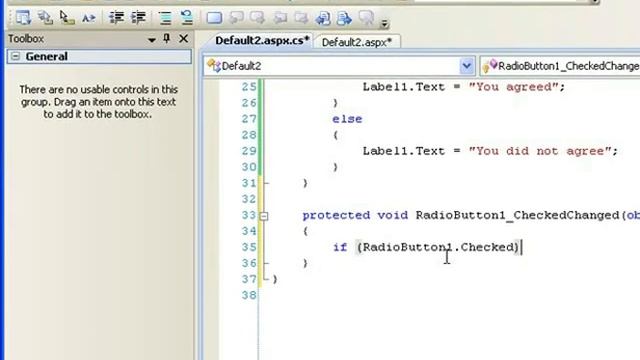Image resolution: width=640 pixels, height=360 pixels.
Task: Click Label1.Text on line 29
Action: [403, 151]
